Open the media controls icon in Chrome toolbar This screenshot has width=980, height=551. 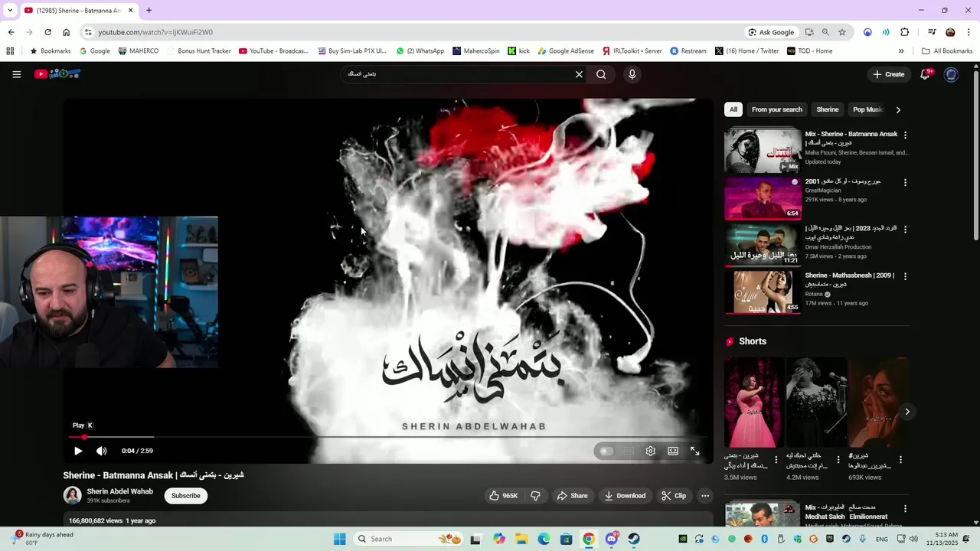tap(932, 32)
